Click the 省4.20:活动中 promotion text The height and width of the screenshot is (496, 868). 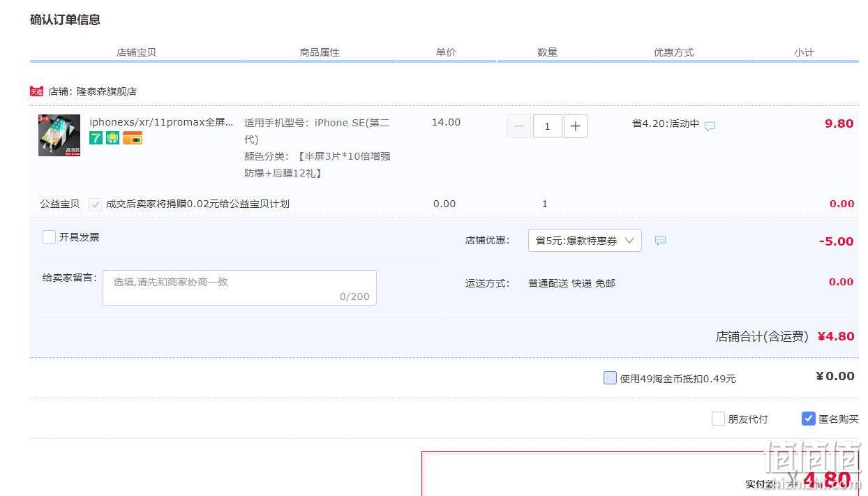(666, 123)
